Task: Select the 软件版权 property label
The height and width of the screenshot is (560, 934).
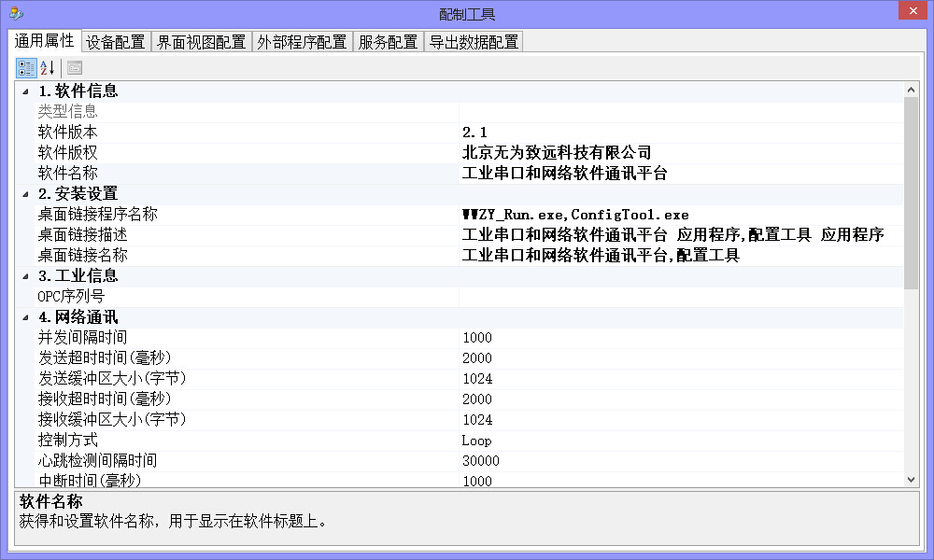Action: pos(67,153)
